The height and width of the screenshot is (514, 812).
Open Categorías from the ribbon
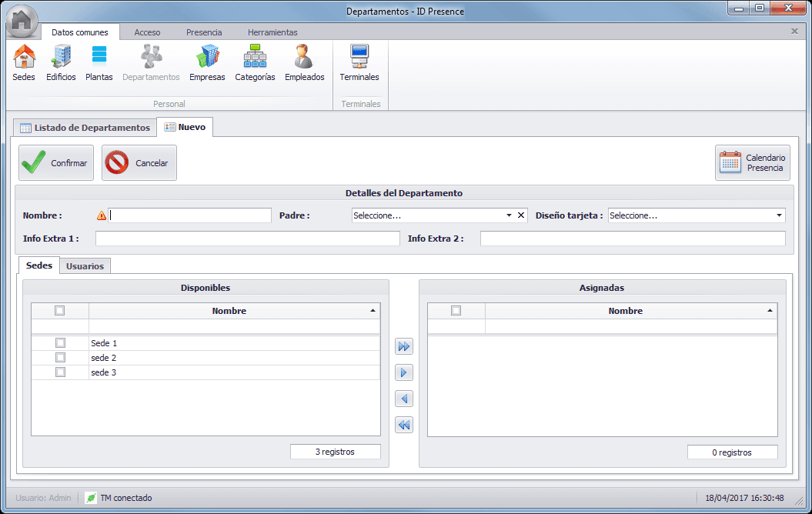(255, 62)
